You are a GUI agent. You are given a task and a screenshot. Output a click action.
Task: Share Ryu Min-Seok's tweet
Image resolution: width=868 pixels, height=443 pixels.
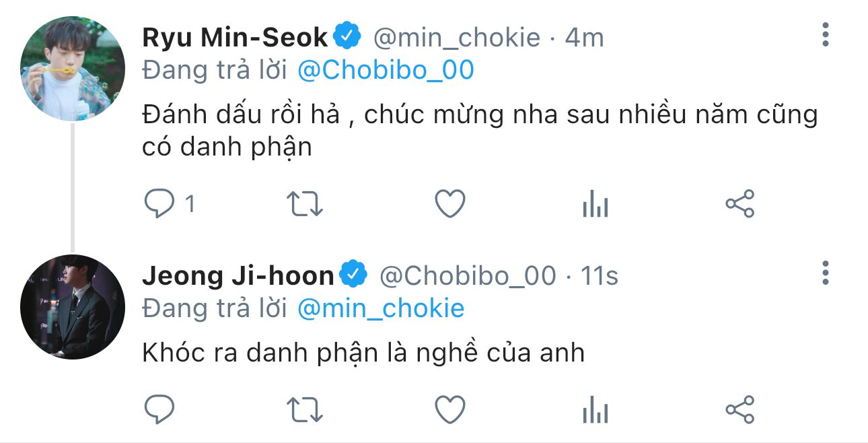coord(740,204)
